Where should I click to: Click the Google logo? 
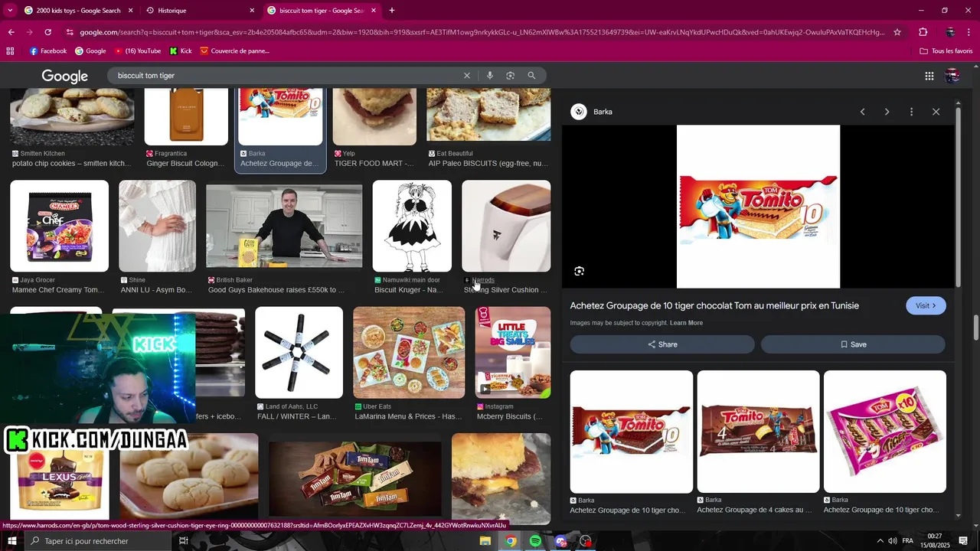point(64,76)
